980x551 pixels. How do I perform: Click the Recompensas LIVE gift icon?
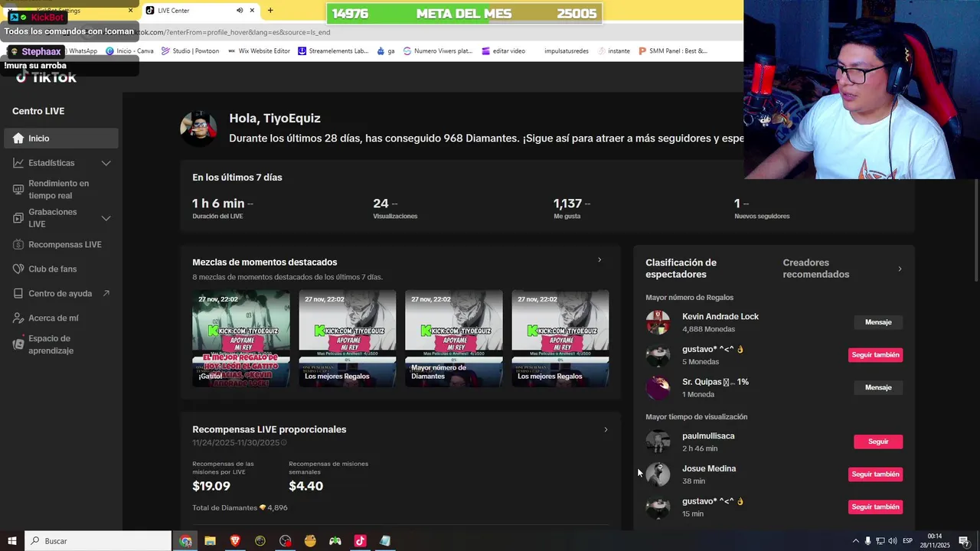pos(18,245)
